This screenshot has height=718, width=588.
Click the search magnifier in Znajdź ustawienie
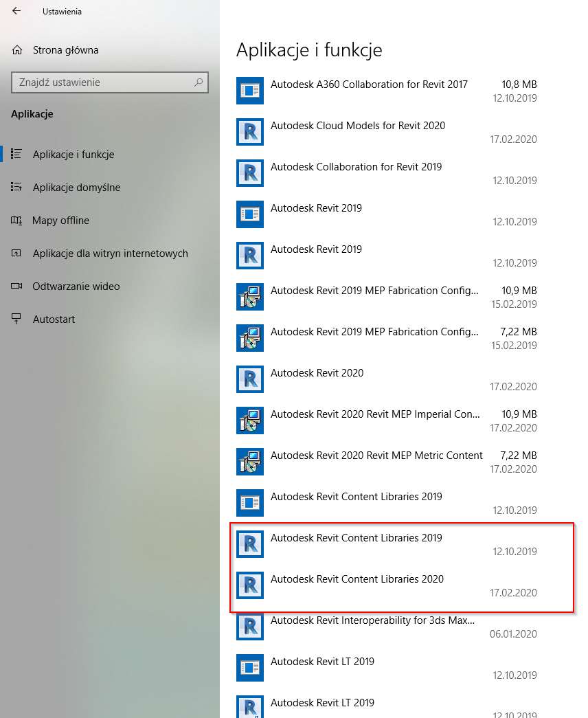pos(198,82)
